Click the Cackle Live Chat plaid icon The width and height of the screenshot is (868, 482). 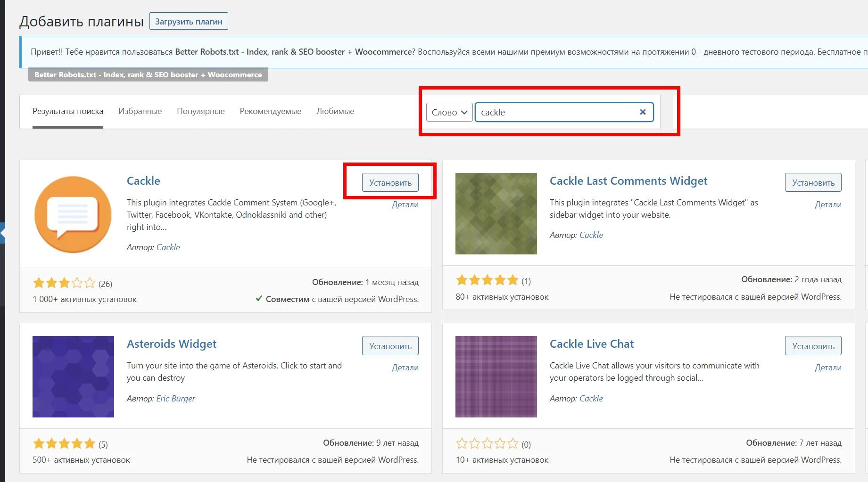[496, 376]
